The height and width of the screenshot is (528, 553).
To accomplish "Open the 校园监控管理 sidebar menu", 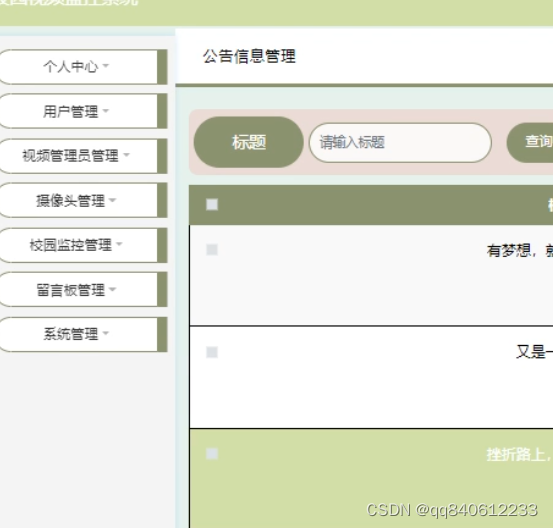I will pos(83,245).
